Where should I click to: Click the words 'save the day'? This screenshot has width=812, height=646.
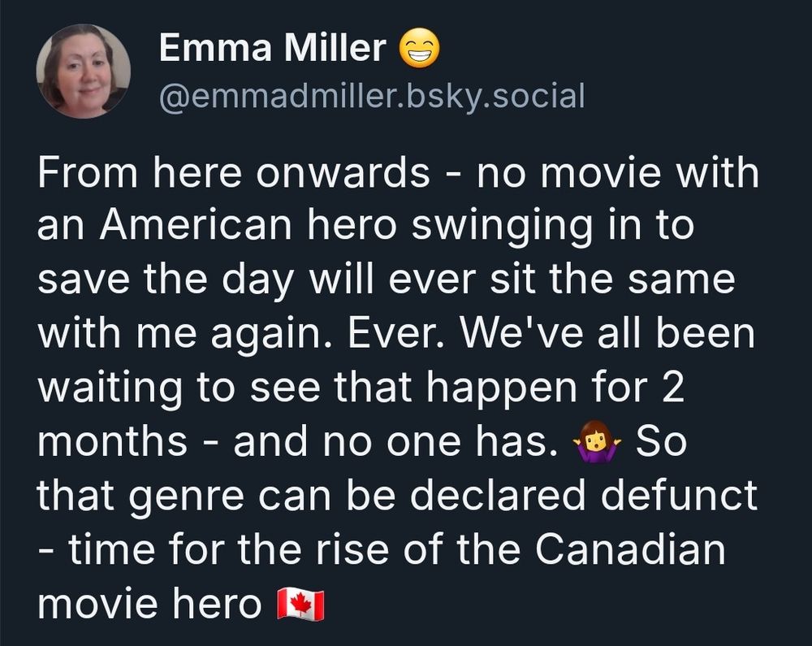[165, 280]
